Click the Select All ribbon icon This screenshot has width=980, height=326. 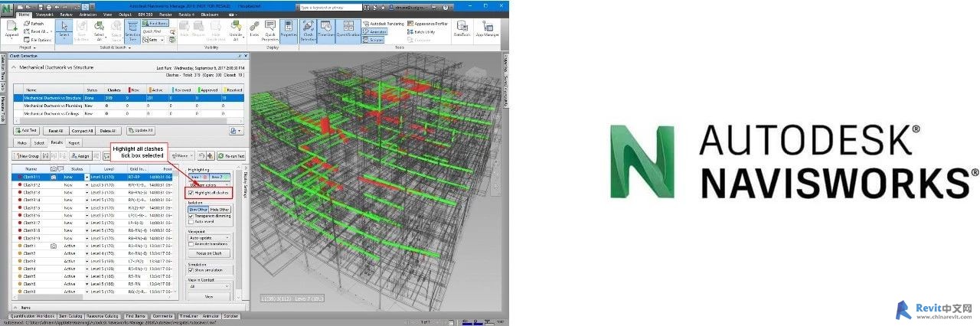tap(99, 31)
